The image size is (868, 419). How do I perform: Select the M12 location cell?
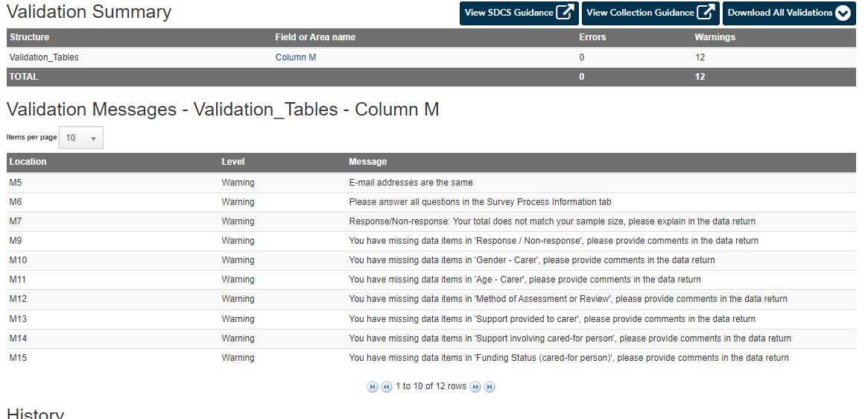click(18, 299)
